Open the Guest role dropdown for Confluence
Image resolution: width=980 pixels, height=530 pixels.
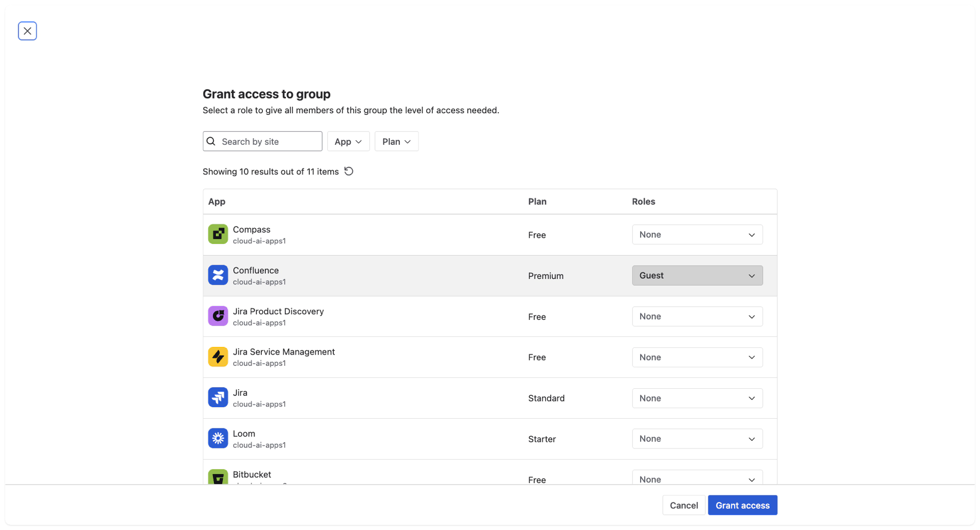697,275
